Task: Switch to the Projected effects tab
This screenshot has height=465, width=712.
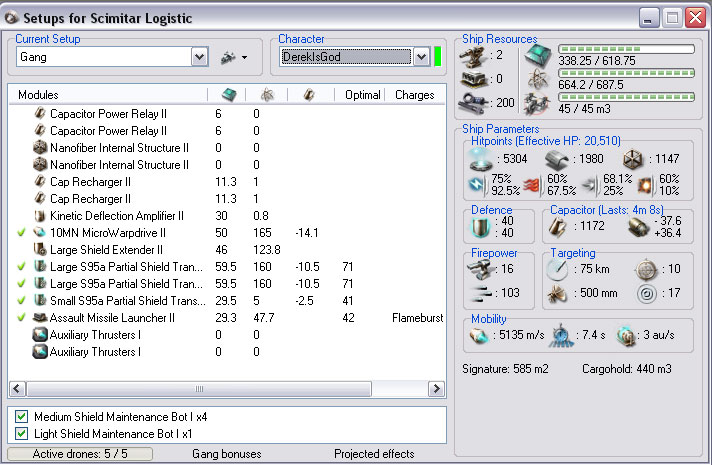Action: tap(374, 454)
